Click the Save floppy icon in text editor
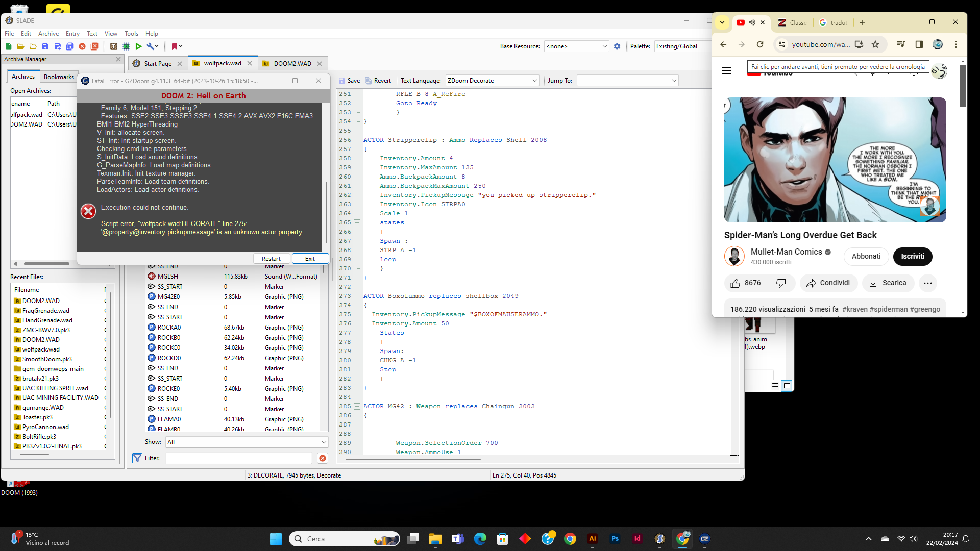This screenshot has width=980, height=551. click(342, 81)
